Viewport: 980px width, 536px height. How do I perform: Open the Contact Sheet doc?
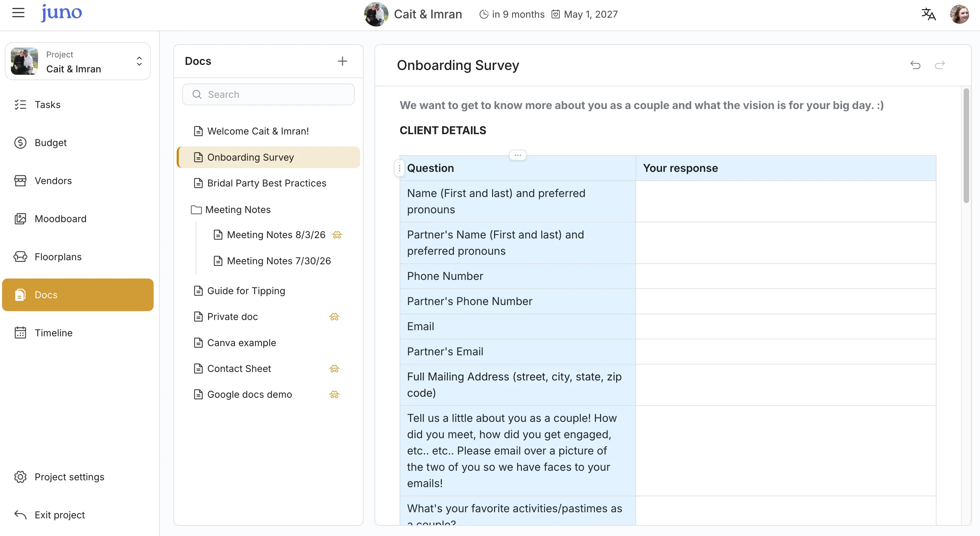click(268, 369)
